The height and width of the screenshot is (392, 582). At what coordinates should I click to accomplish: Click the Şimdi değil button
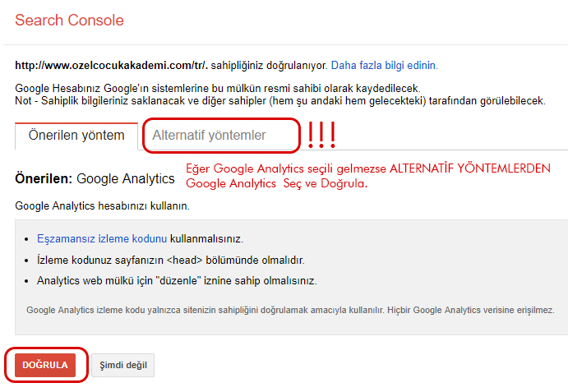point(122,365)
